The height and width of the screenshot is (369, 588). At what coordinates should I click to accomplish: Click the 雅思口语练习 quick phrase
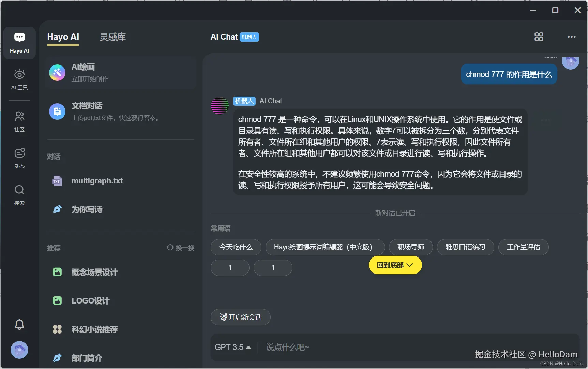[x=465, y=247]
